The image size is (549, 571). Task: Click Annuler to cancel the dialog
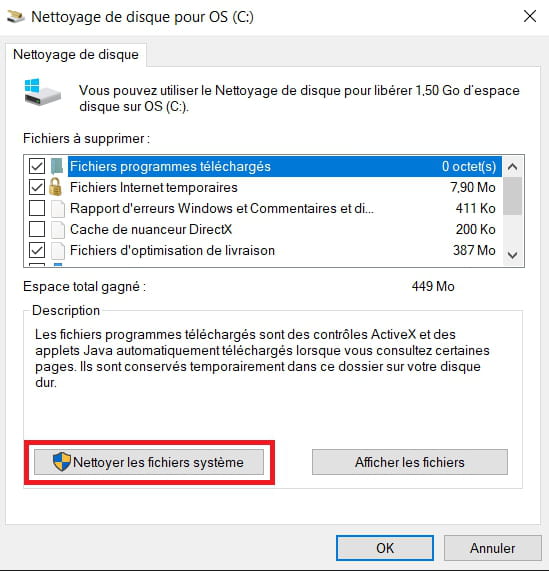493,548
